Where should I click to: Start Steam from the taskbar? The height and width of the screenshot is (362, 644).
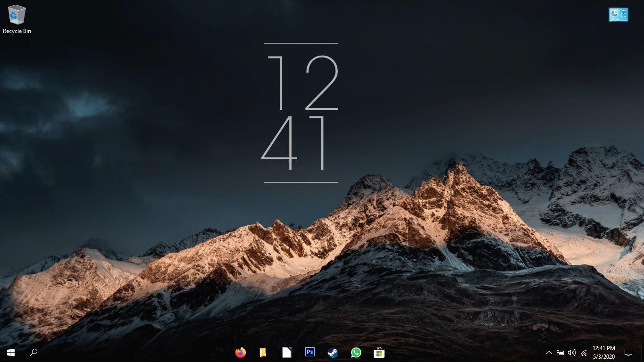333,352
